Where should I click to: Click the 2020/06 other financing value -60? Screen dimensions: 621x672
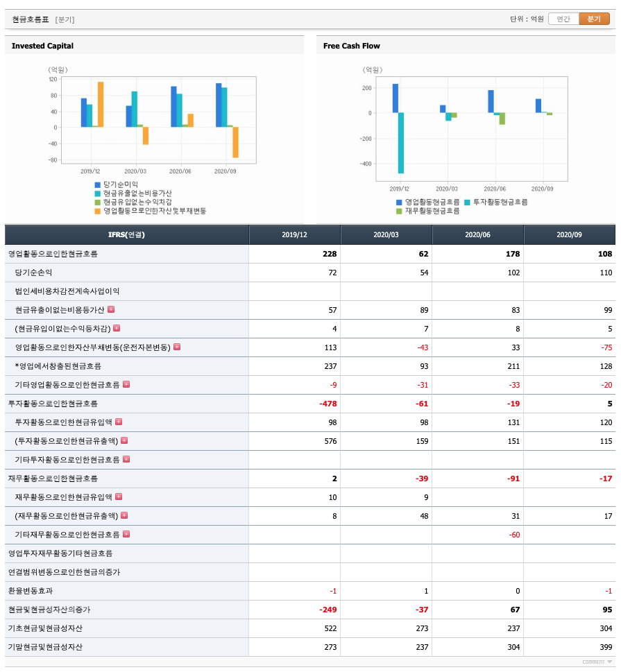514,535
